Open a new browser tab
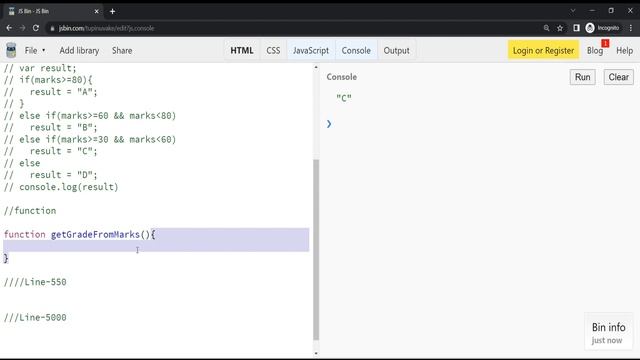Screen dimensions: 640x360 [x=112, y=11]
